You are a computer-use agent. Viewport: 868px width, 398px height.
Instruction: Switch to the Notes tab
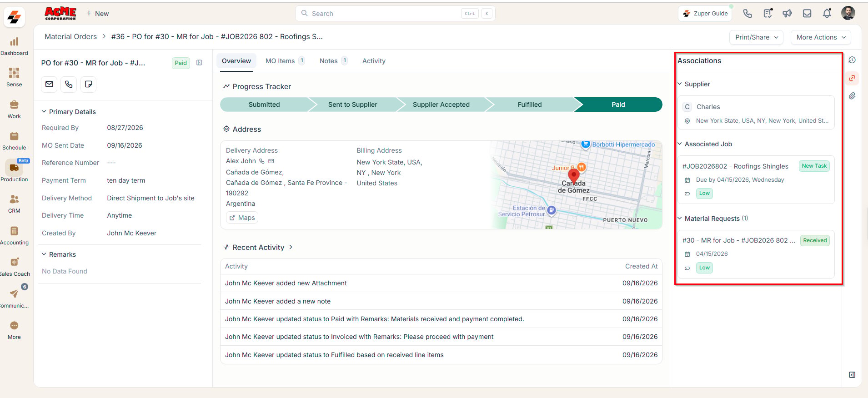333,61
